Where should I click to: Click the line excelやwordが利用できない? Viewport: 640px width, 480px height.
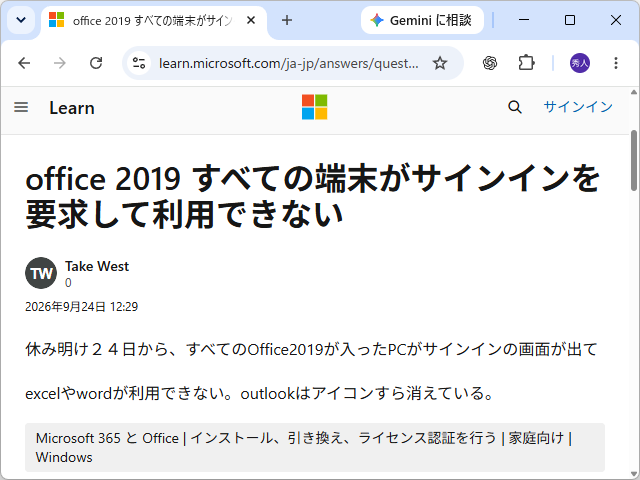[x=260, y=393]
